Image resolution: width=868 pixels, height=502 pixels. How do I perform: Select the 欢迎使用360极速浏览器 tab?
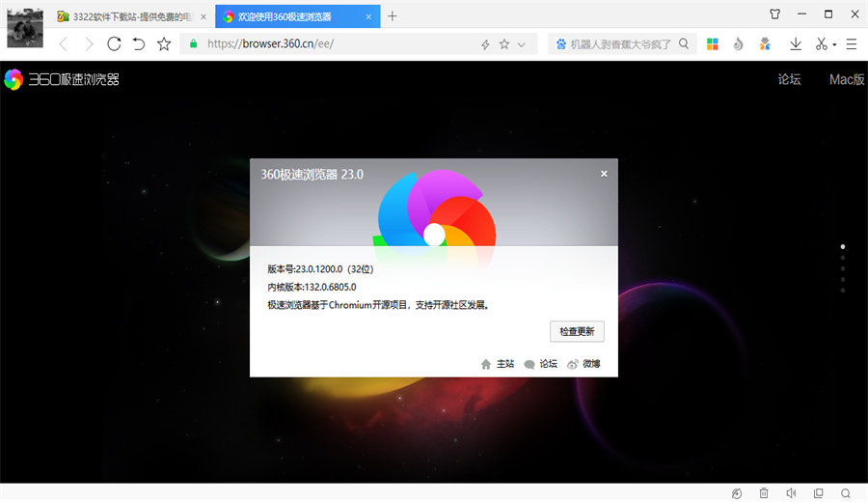tap(297, 16)
